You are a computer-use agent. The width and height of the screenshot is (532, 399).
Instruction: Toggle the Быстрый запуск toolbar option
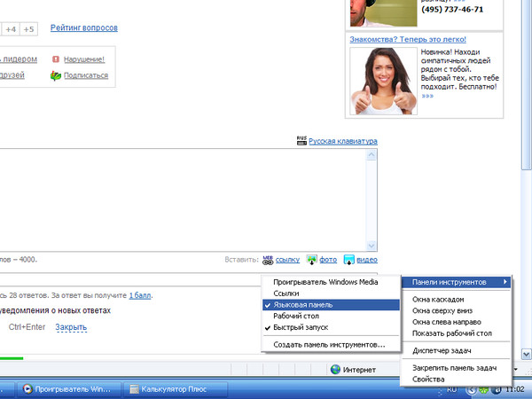331,327
